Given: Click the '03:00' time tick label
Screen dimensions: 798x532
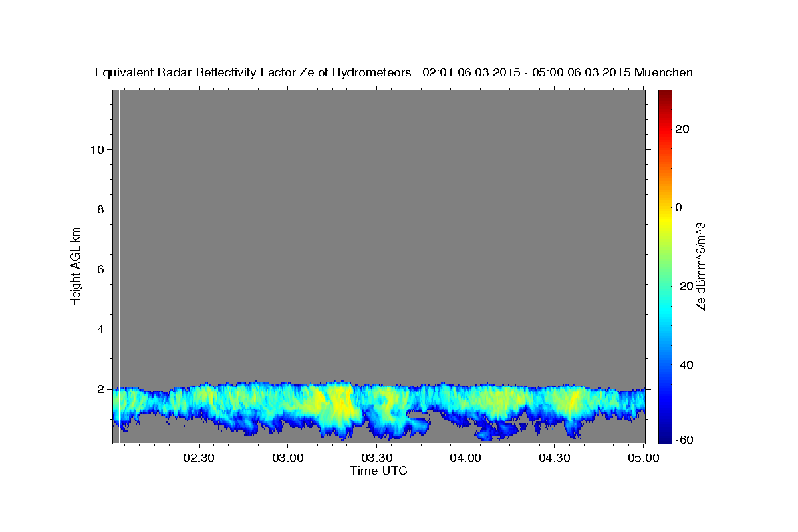Looking at the screenshot, I should [288, 458].
